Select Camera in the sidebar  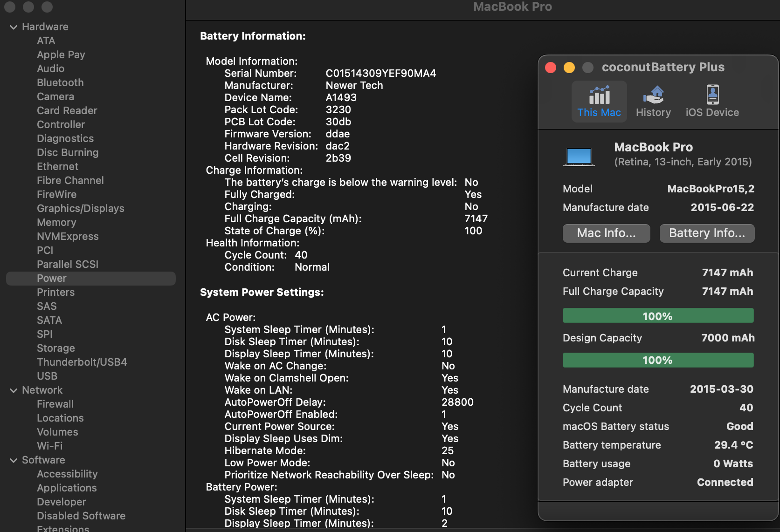click(x=55, y=97)
